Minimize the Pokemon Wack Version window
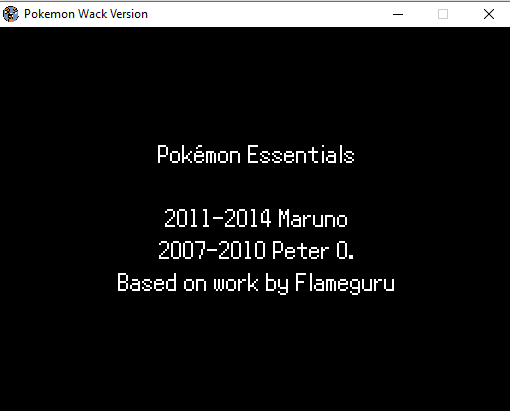This screenshot has width=510, height=411. [x=398, y=14]
